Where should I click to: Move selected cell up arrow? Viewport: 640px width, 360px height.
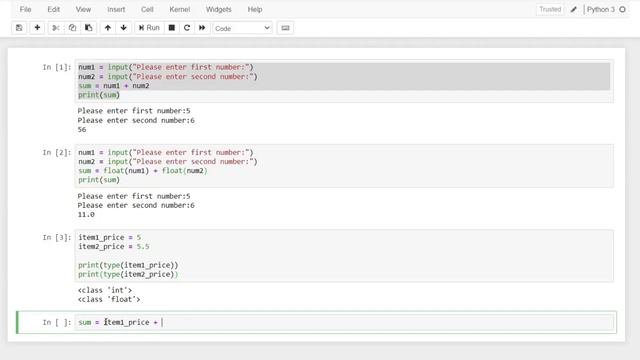[x=108, y=28]
